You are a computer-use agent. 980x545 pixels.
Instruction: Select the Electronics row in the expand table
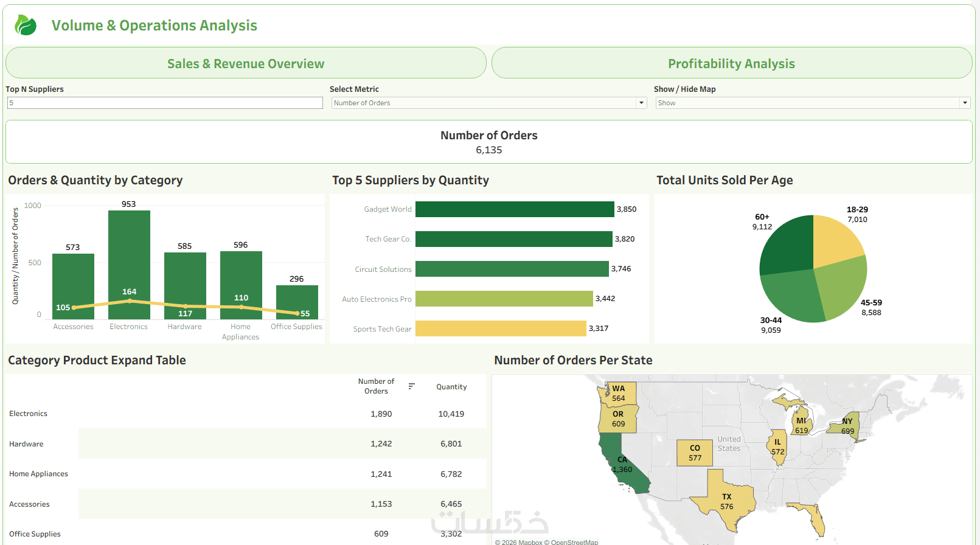[x=28, y=414]
